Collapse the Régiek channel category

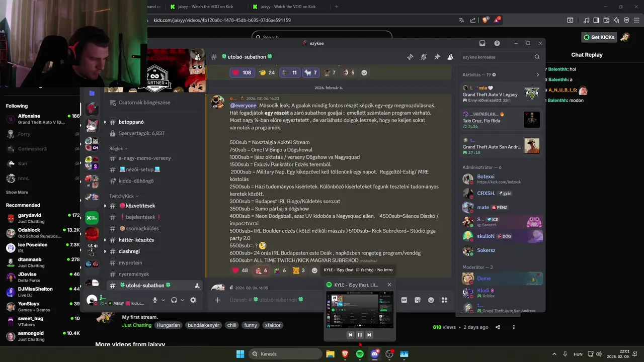(119, 149)
